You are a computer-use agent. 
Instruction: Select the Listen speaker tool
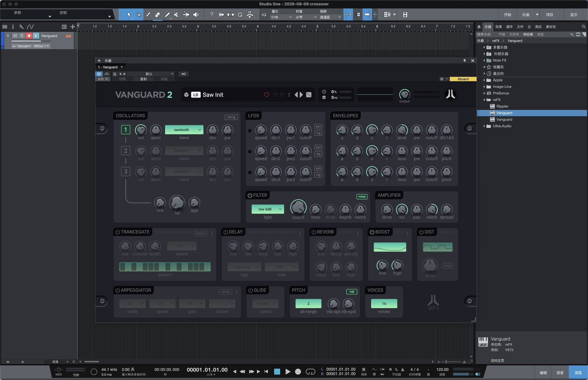(196, 15)
